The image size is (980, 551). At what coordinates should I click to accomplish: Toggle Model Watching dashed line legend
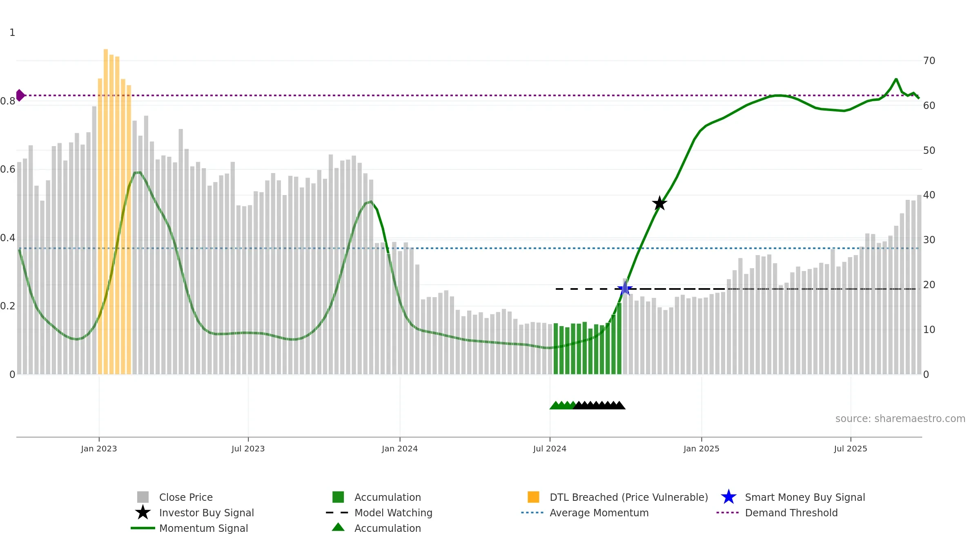[393, 513]
